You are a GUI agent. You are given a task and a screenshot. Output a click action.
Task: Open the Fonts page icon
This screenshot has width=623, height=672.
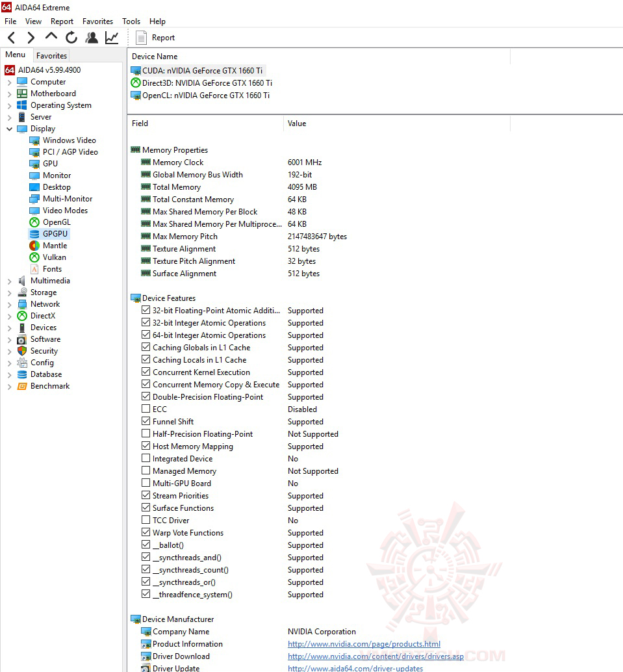(34, 268)
